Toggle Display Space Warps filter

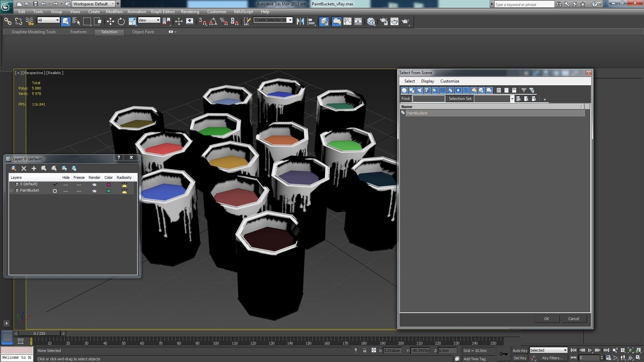click(443, 90)
